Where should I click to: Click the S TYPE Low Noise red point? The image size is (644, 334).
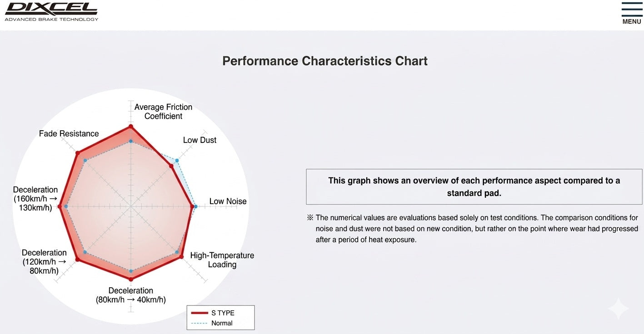(x=191, y=206)
